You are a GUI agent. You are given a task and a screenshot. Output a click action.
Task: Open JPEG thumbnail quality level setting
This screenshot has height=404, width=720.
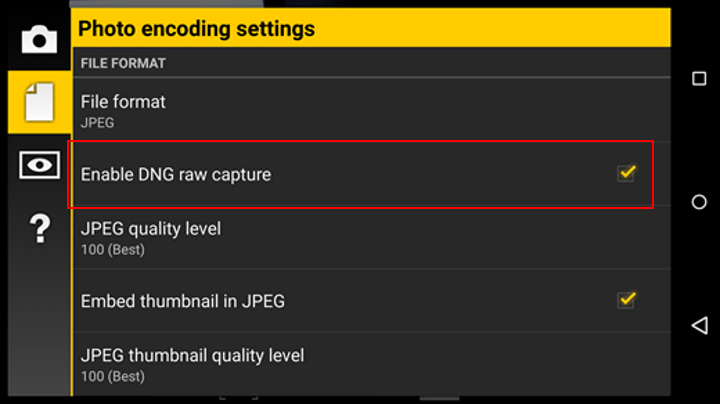[370, 364]
